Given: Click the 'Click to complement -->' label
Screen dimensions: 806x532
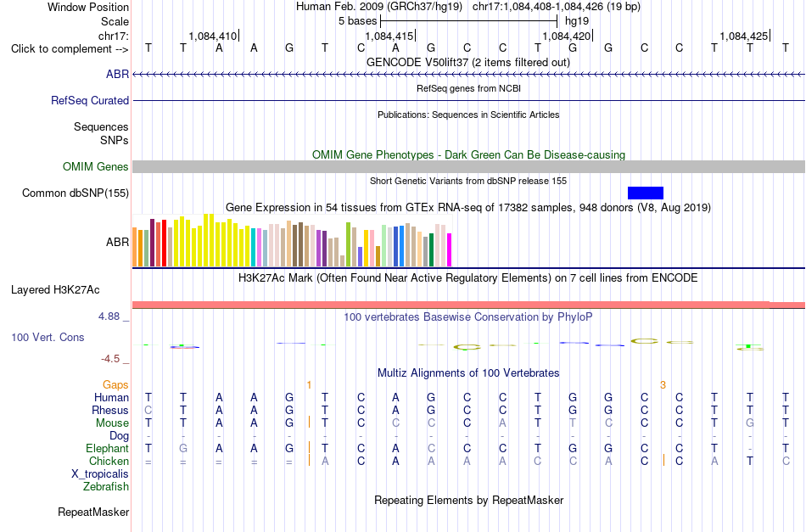Looking at the screenshot, I should [70, 49].
